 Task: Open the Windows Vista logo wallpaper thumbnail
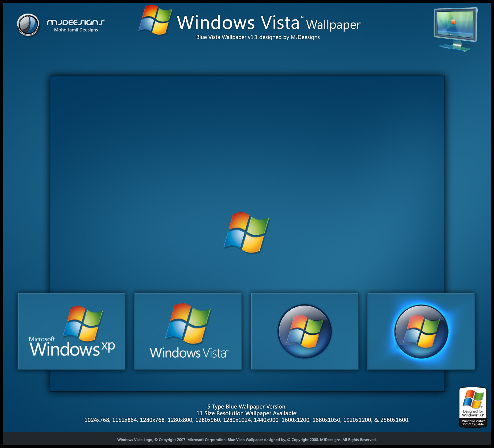pos(188,331)
